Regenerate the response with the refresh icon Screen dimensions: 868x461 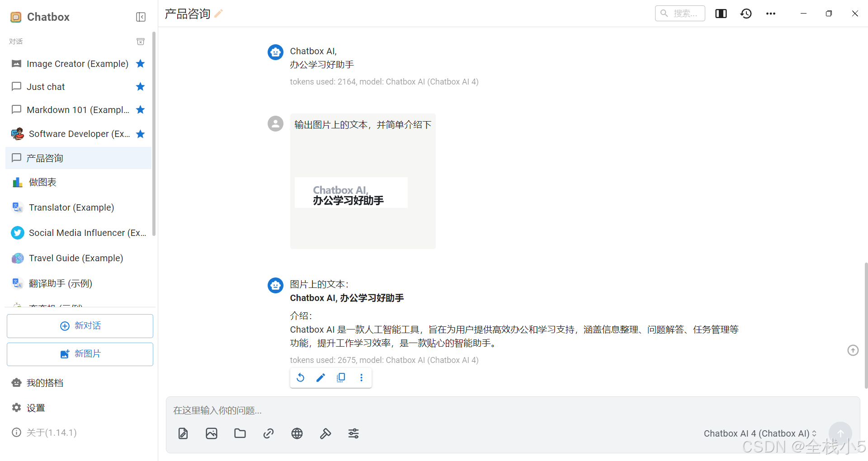(301, 377)
